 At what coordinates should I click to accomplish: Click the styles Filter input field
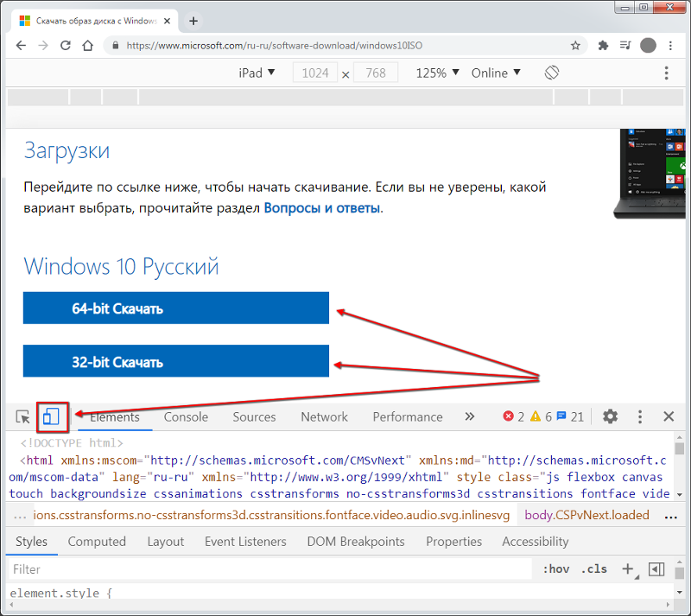coord(270,569)
